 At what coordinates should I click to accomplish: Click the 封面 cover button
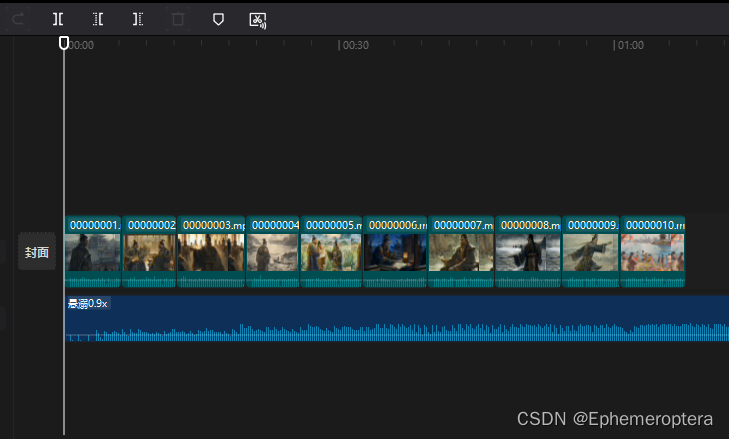click(x=37, y=252)
